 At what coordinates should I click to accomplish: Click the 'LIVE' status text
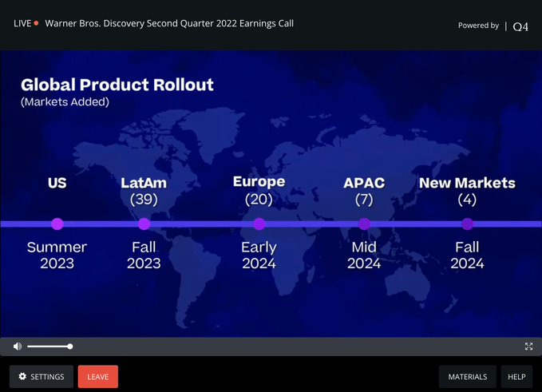(x=22, y=23)
